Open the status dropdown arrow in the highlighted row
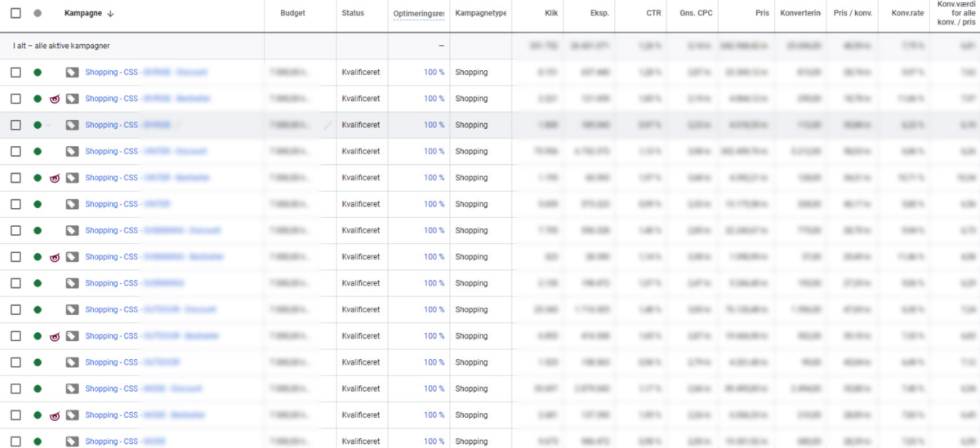This screenshot has height=448, width=980. pos(47,125)
